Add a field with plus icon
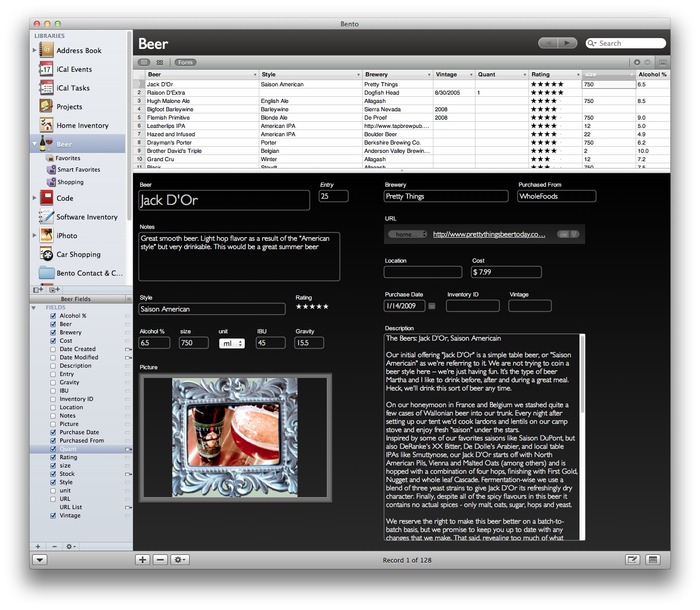This screenshot has height=610, width=700. click(x=38, y=547)
